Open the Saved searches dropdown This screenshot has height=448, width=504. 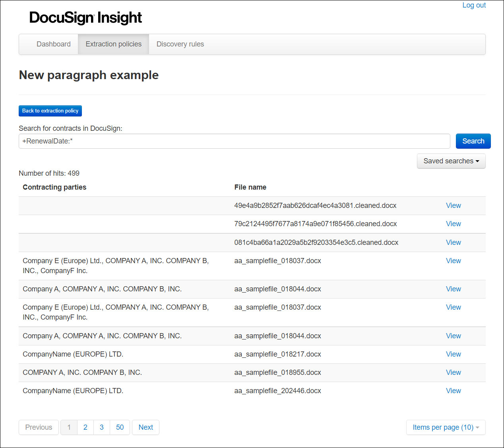pos(451,161)
